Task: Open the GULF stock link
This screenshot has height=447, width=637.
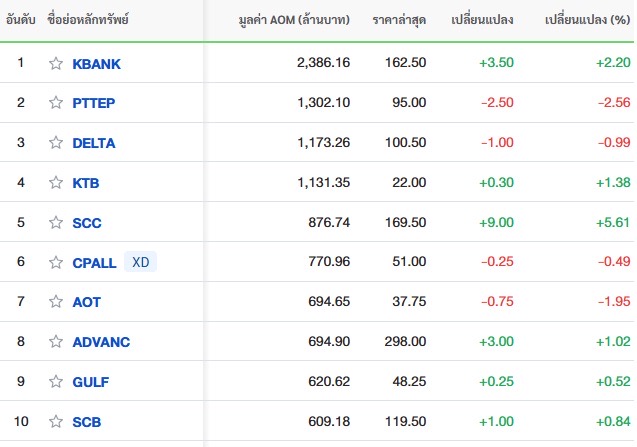Action: (x=91, y=382)
